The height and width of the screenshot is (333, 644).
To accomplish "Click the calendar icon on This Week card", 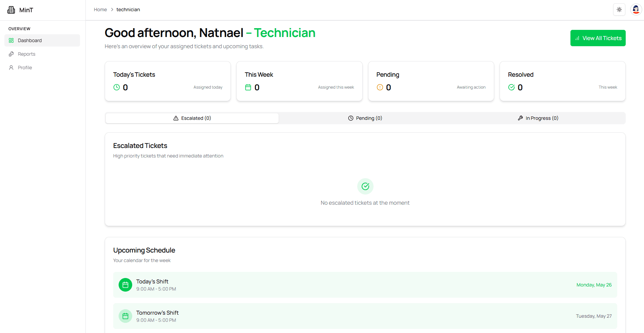I will [248, 87].
